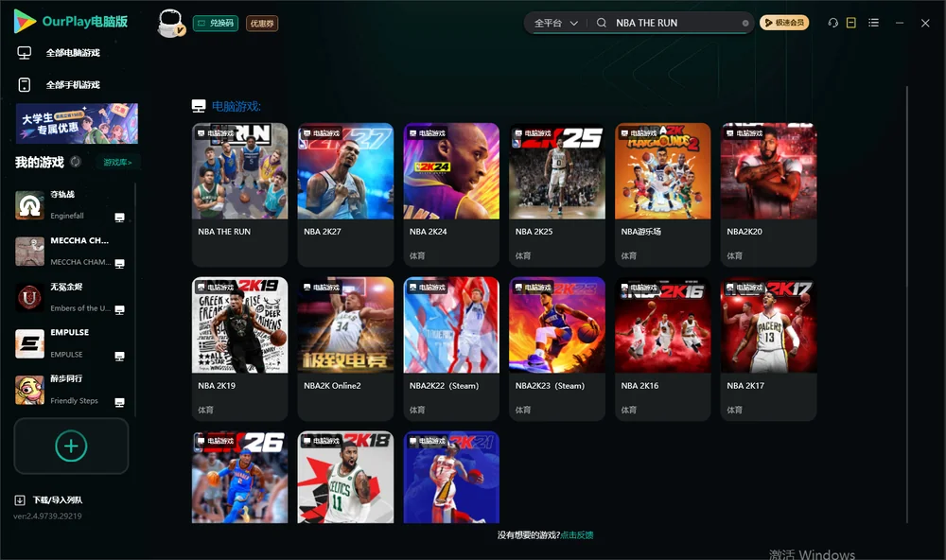Click the 兑换码 redeem code button
946x560 pixels.
(x=216, y=24)
